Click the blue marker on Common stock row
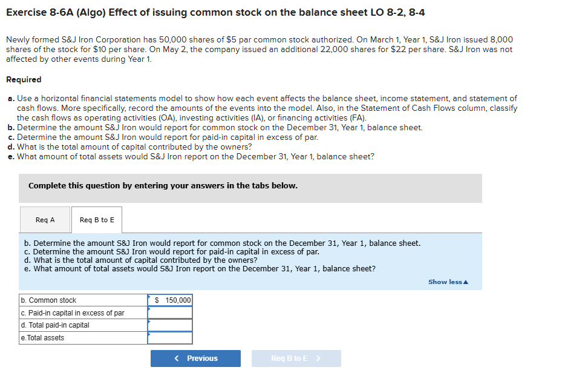588x390 pixels. tap(148, 296)
